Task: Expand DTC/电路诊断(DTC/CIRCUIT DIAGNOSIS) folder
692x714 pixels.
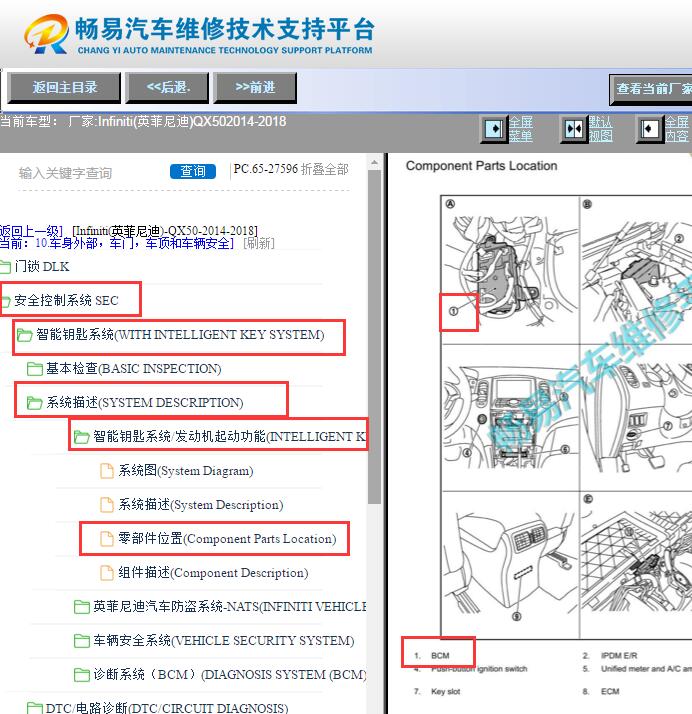Action: point(167,708)
